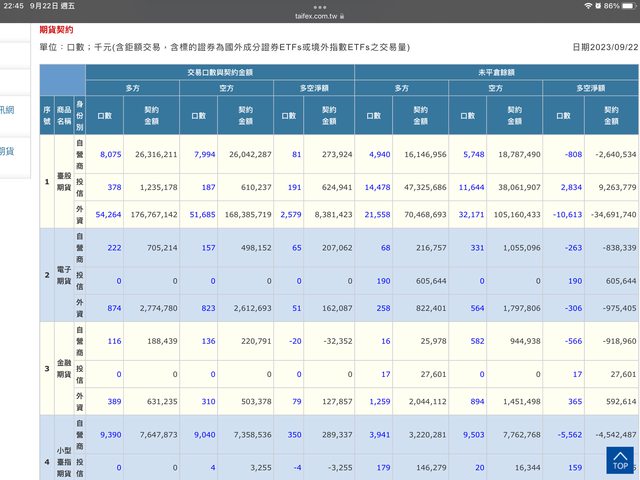Click the 7,994 short volume link
This screenshot has height=480, width=640.
click(x=203, y=155)
